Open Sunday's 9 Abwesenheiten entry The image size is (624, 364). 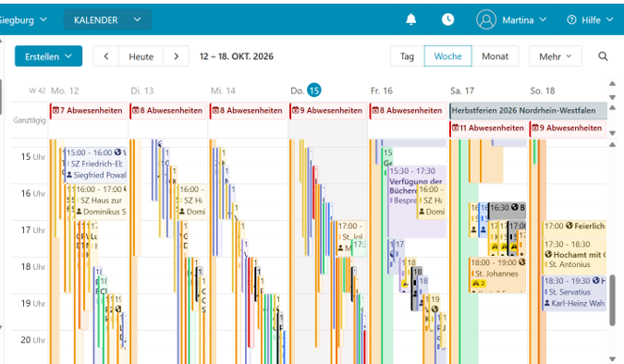point(568,128)
